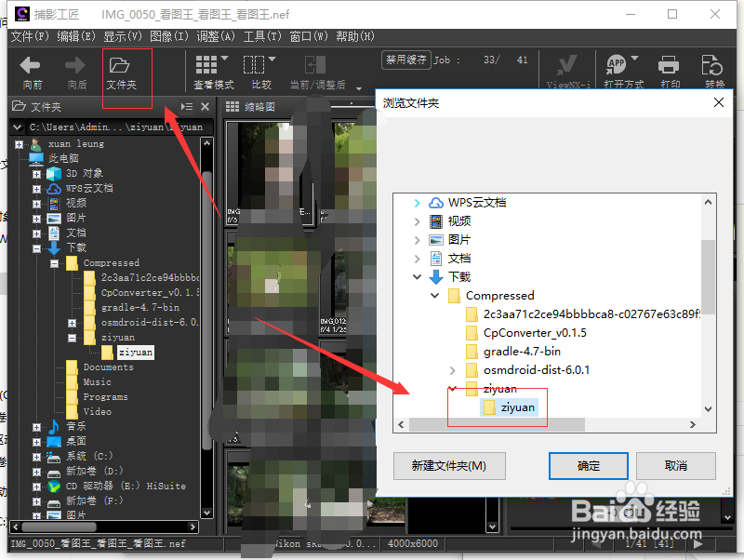The height and width of the screenshot is (560, 744).
Task: Collapse the 下载 node in left tree
Action: pos(36,248)
